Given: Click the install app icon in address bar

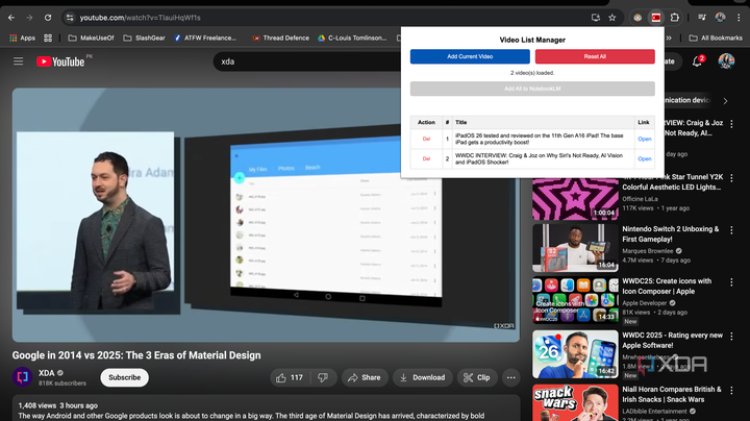Looking at the screenshot, I should (596, 18).
